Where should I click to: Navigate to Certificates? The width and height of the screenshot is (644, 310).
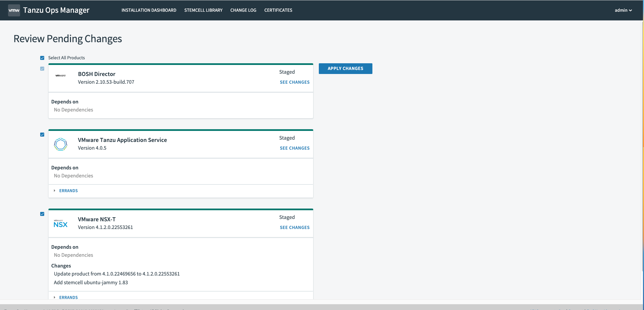click(278, 10)
